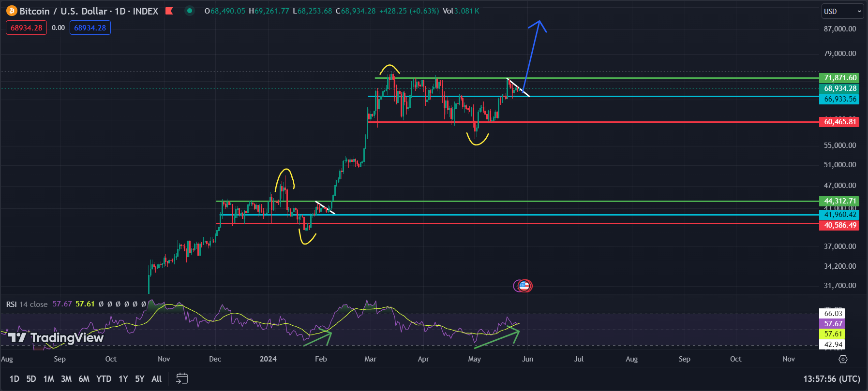This screenshot has width=868, height=391.
Task: Click the red flag icon beside INDEX
Action: (x=169, y=11)
